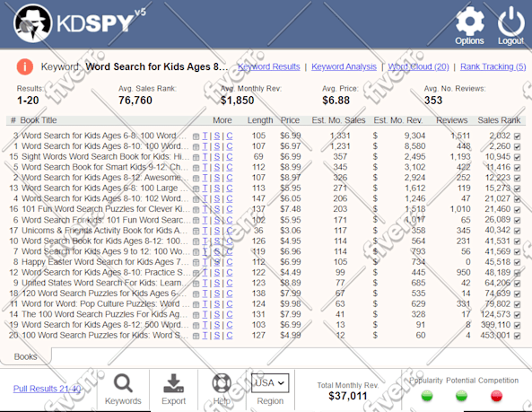Click calendar icon on Ages 6-8: 100 Word row
This screenshot has width=532, height=412.
pyautogui.click(x=196, y=136)
